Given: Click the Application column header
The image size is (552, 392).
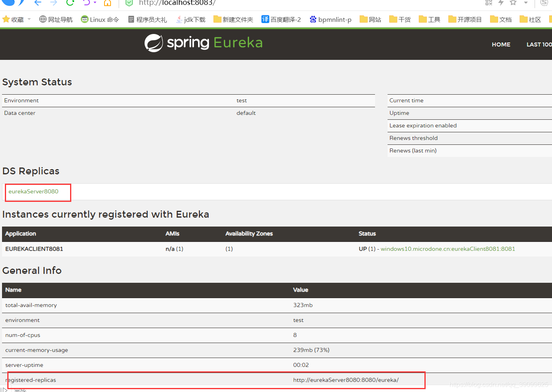Looking at the screenshot, I should [x=21, y=233].
